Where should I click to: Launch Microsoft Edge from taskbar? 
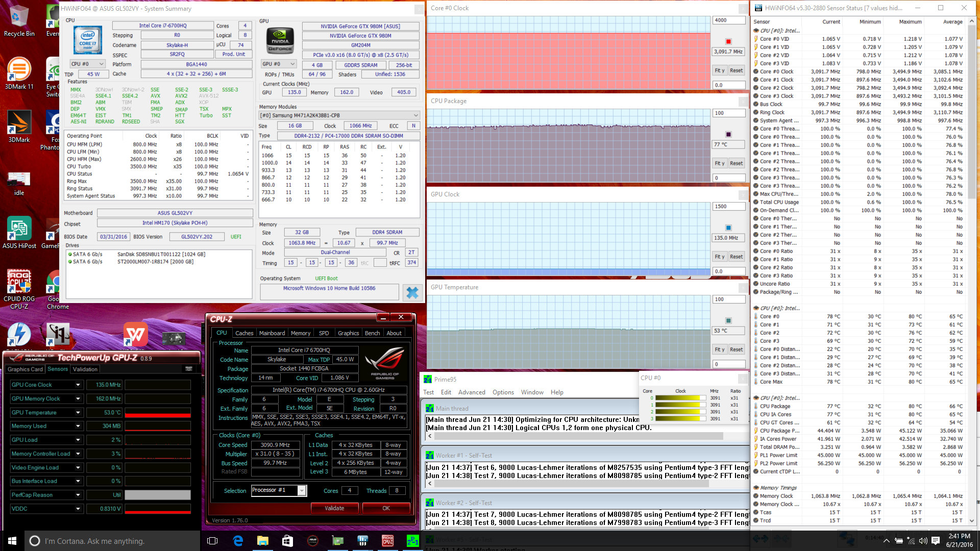coord(238,541)
